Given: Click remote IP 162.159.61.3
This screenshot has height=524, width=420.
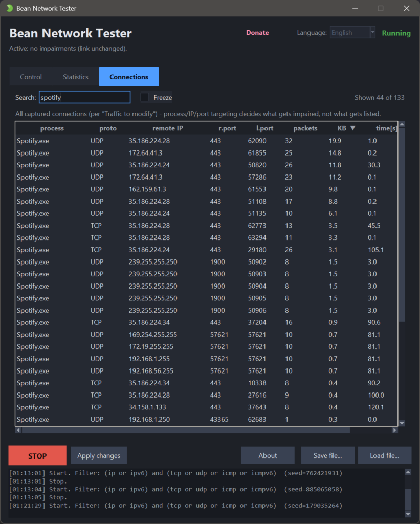Looking at the screenshot, I should tap(147, 189).
